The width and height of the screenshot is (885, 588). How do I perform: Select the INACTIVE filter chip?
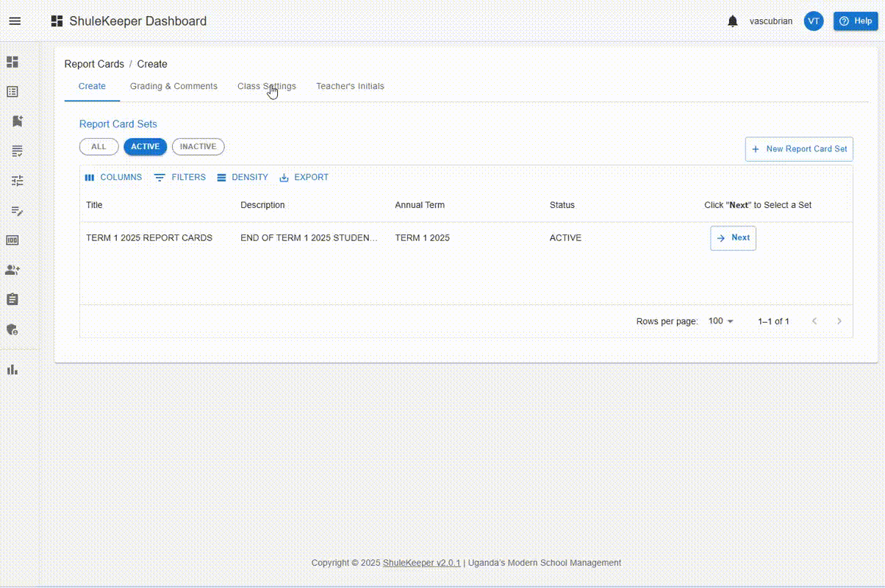pyautogui.click(x=198, y=147)
